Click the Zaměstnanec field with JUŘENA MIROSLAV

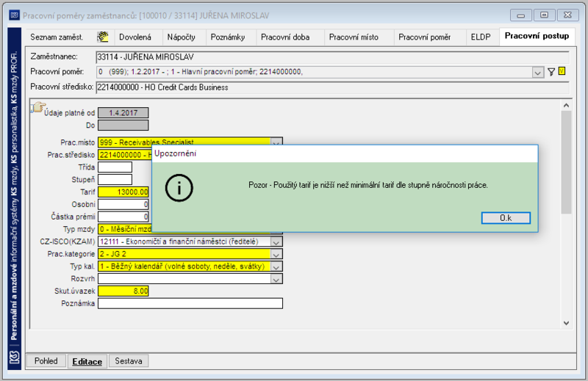[x=333, y=57]
